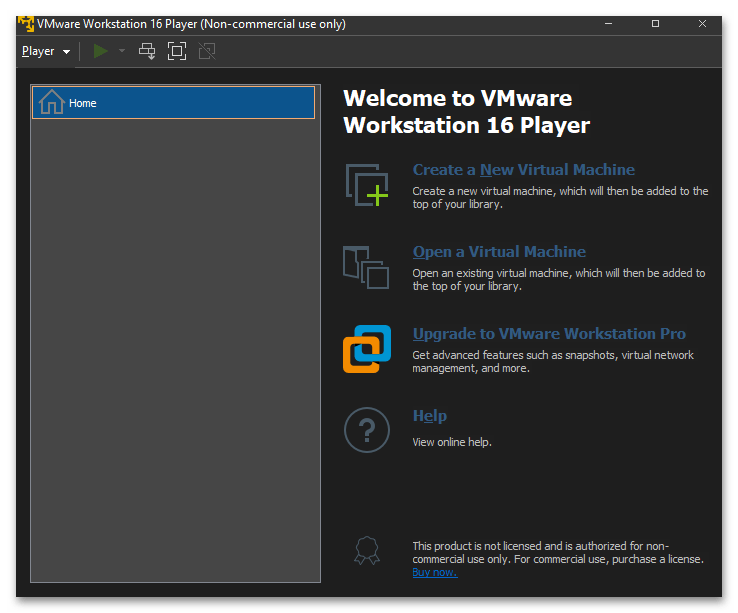The width and height of the screenshot is (738, 613).
Task: Select Home in the library list
Action: (173, 103)
